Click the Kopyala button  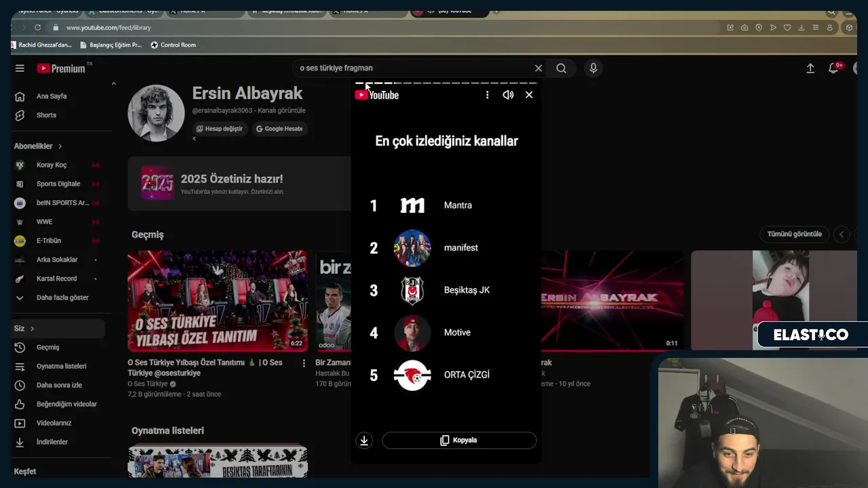click(x=459, y=441)
